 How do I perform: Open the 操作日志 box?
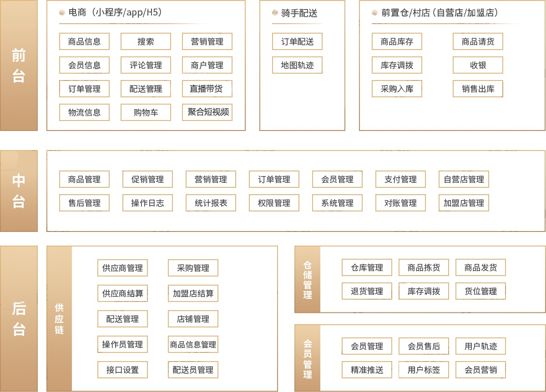tap(147, 203)
